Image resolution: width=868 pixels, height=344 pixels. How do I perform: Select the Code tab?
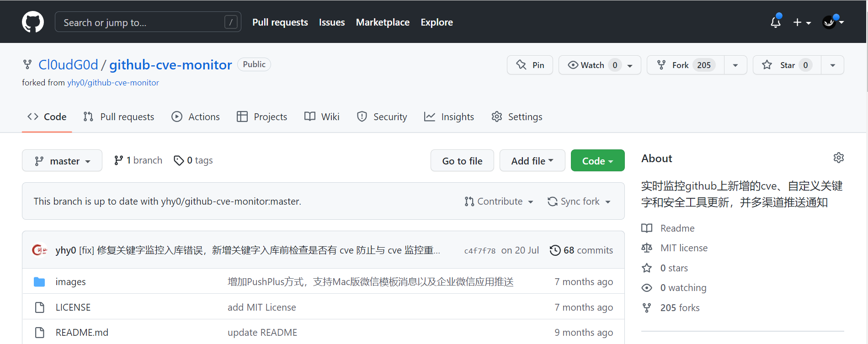[47, 117]
